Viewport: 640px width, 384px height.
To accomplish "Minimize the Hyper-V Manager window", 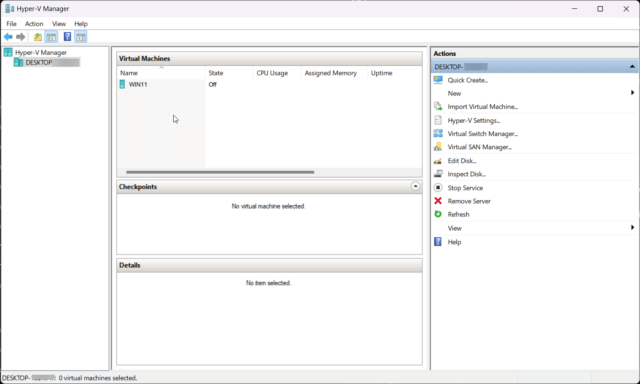I will (575, 9).
